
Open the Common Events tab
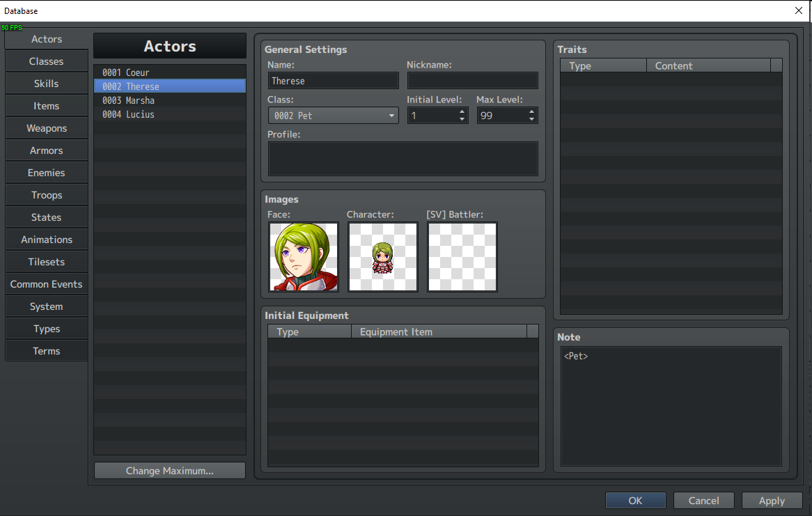coord(47,284)
